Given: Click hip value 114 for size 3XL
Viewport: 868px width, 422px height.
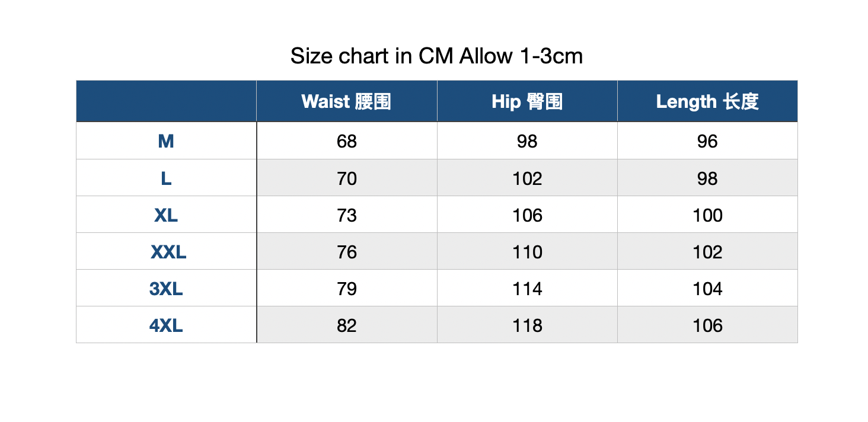Looking at the screenshot, I should (x=527, y=288).
